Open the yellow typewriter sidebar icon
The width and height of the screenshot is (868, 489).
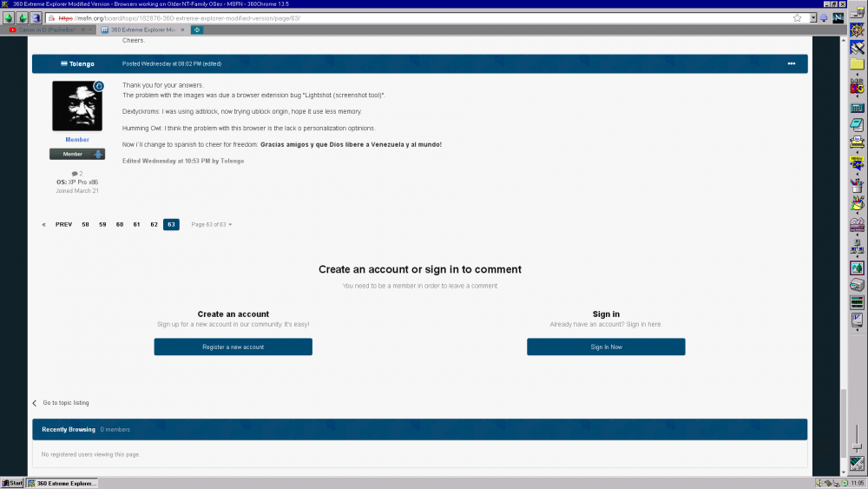[x=857, y=142]
